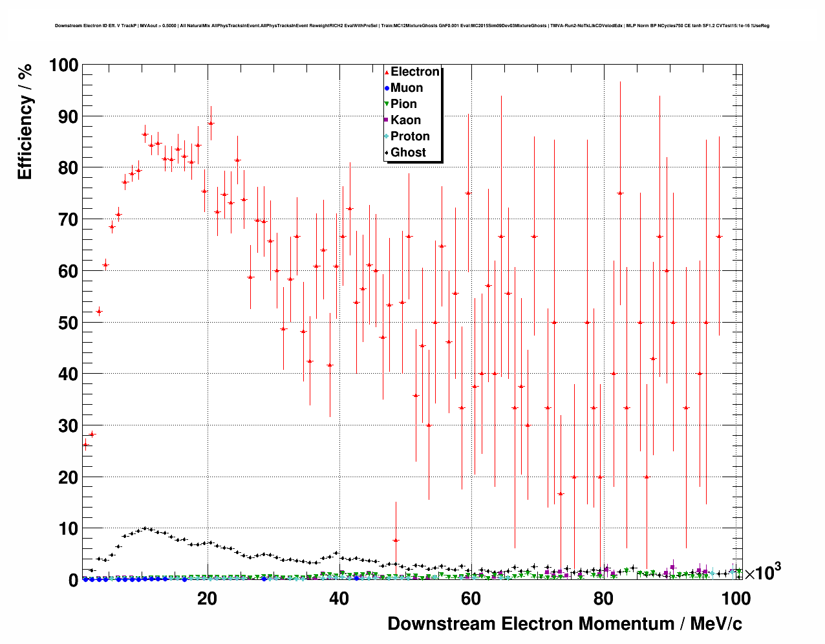The image size is (825, 644).
Task: Click the x-axis tick label 80
Action: (603, 599)
